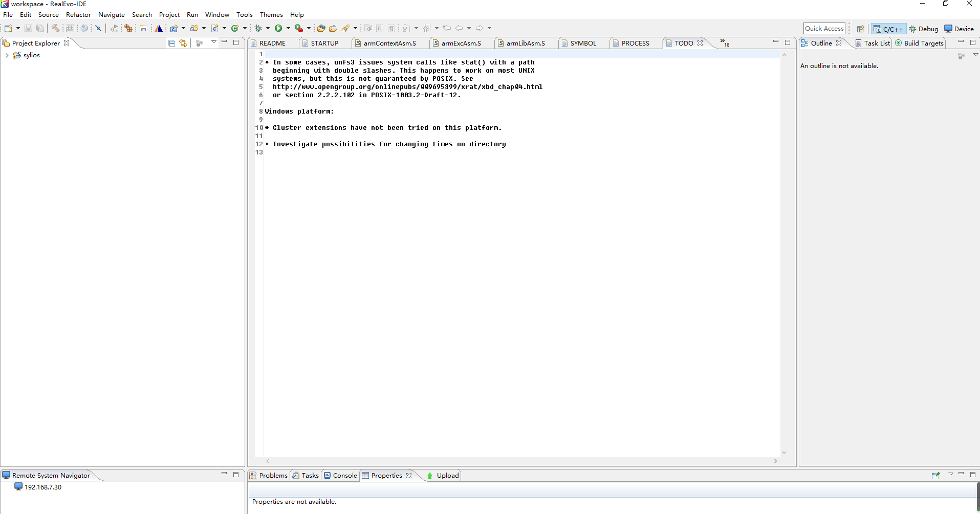Image resolution: width=980 pixels, height=514 pixels.
Task: Click the blue-orange triangle toolbar icon
Action: tap(159, 28)
